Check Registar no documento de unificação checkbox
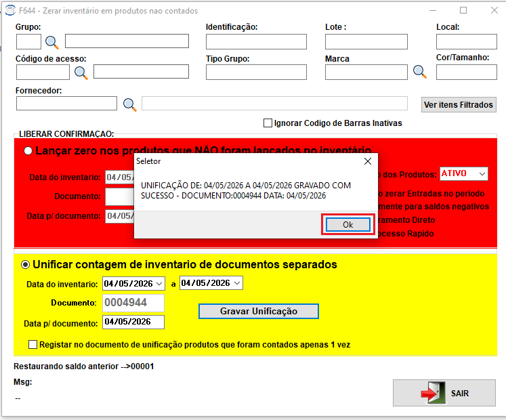Image resolution: width=506 pixels, height=420 pixels. (33, 344)
